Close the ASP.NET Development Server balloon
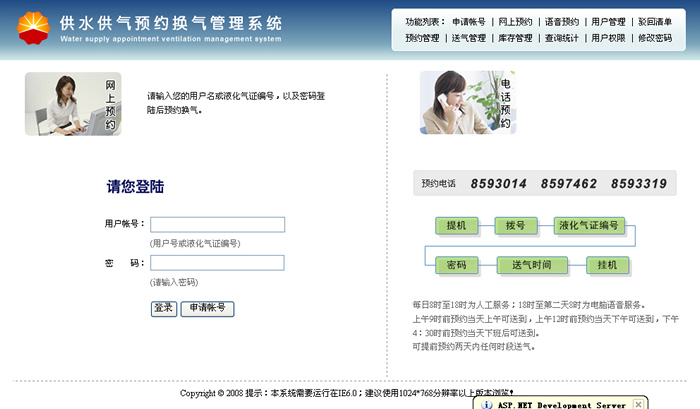Image resolution: width=700 pixels, height=409 pixels. point(636,405)
